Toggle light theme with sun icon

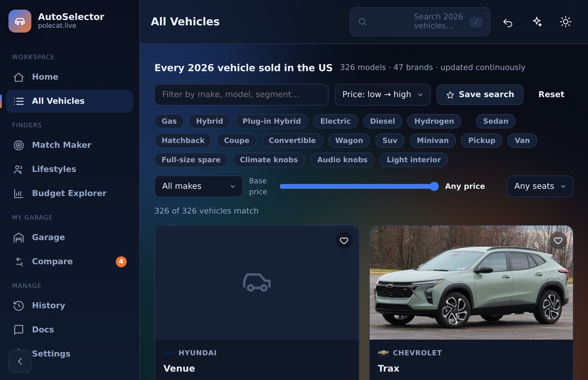coord(566,22)
